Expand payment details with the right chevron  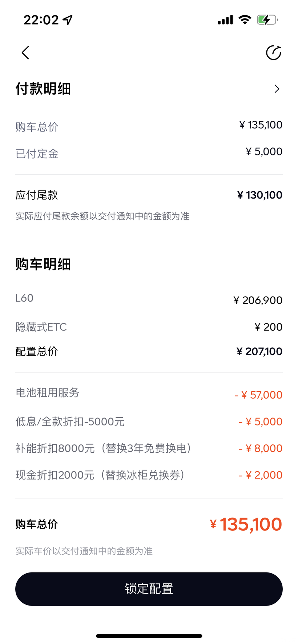pos(277,89)
